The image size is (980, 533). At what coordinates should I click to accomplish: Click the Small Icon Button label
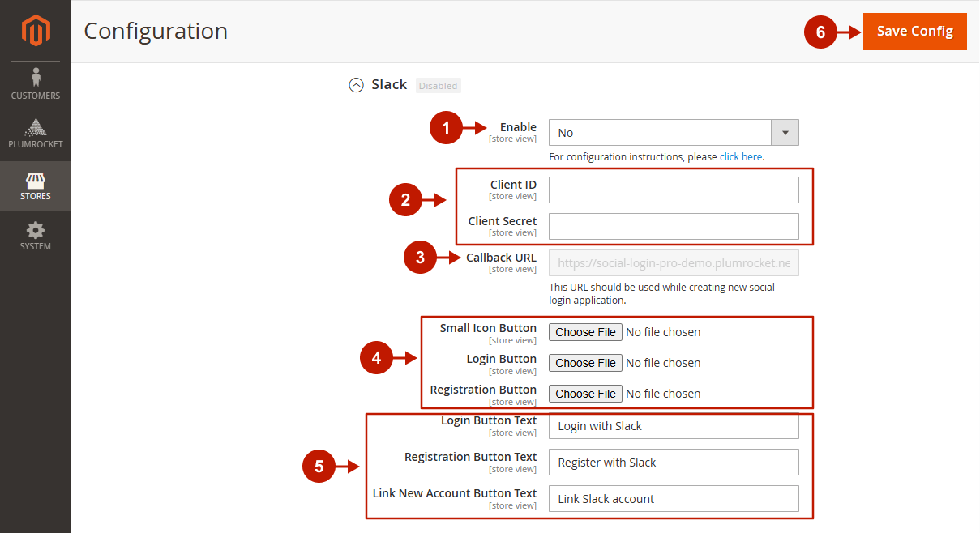pyautogui.click(x=488, y=328)
